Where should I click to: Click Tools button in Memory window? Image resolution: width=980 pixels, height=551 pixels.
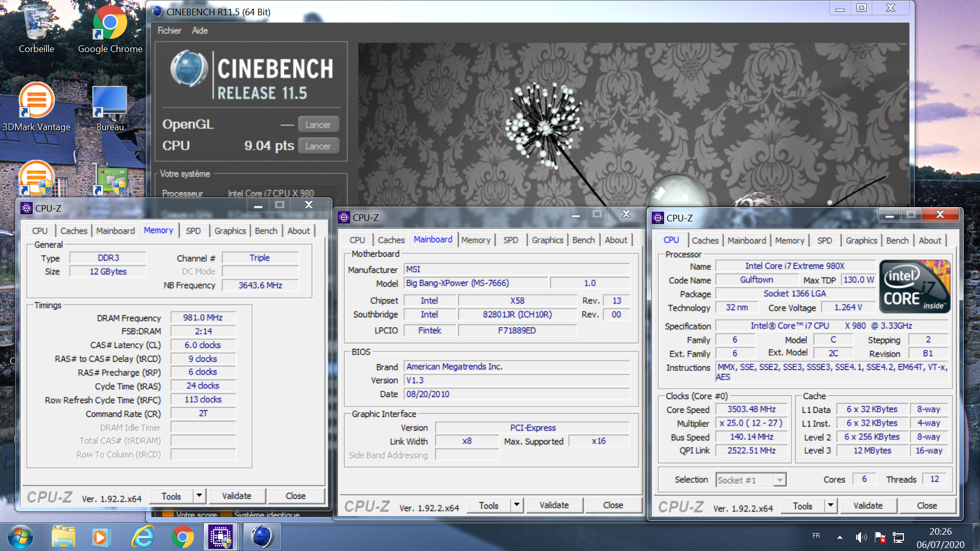(x=171, y=496)
